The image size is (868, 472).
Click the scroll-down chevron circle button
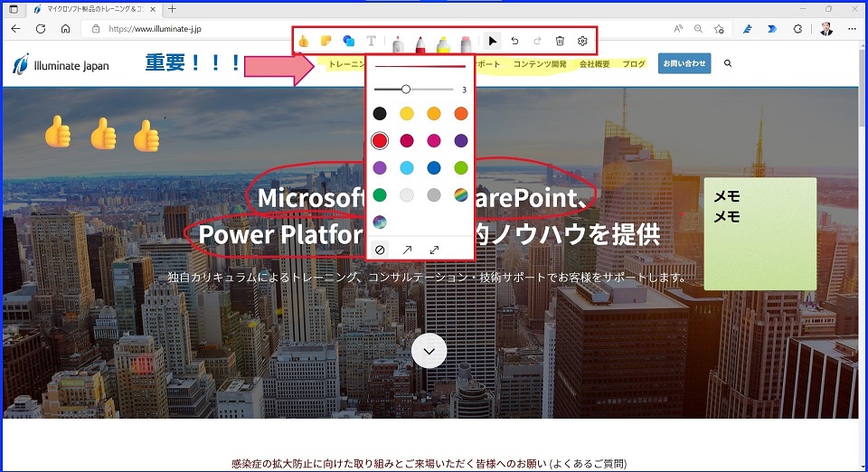tap(429, 351)
